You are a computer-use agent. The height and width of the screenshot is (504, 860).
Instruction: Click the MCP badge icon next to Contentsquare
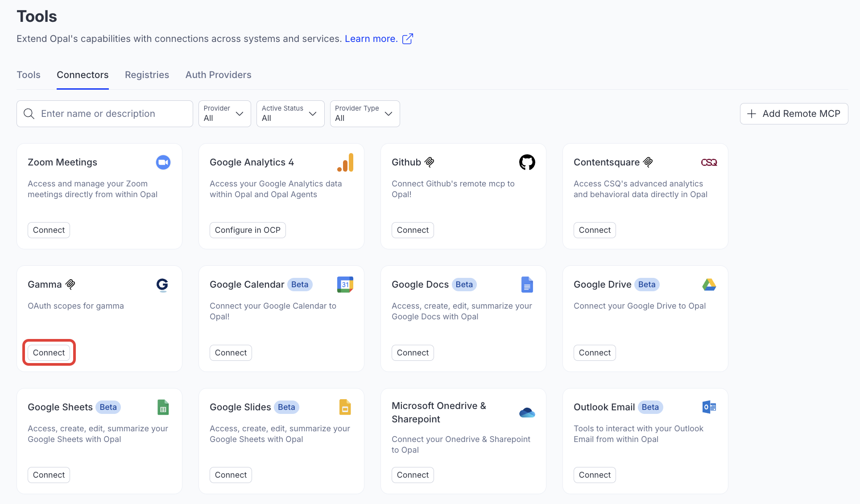click(x=648, y=162)
